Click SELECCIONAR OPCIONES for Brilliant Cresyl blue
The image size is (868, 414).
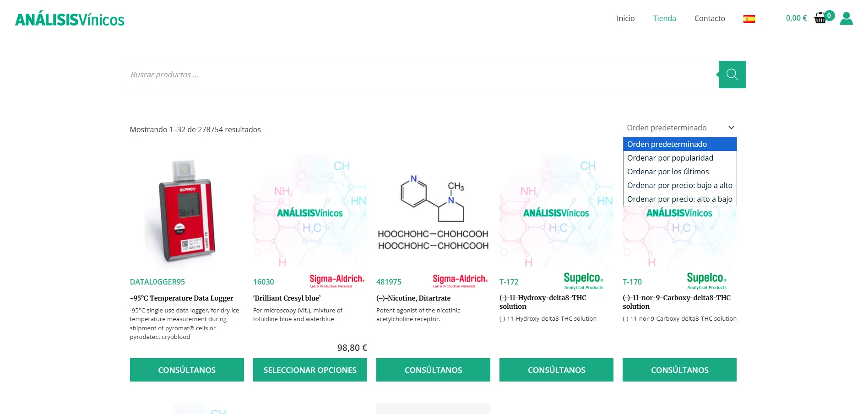309,370
